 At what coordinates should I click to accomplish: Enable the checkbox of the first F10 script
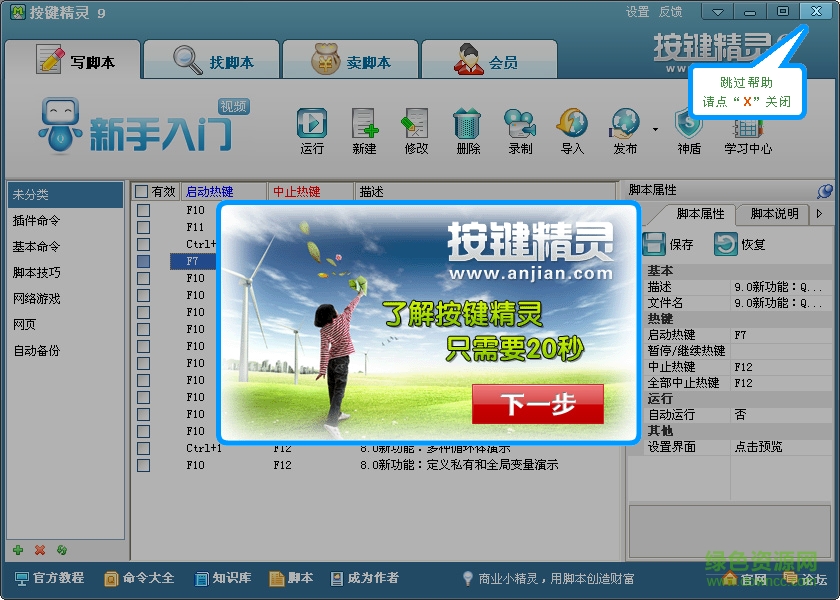(x=141, y=210)
